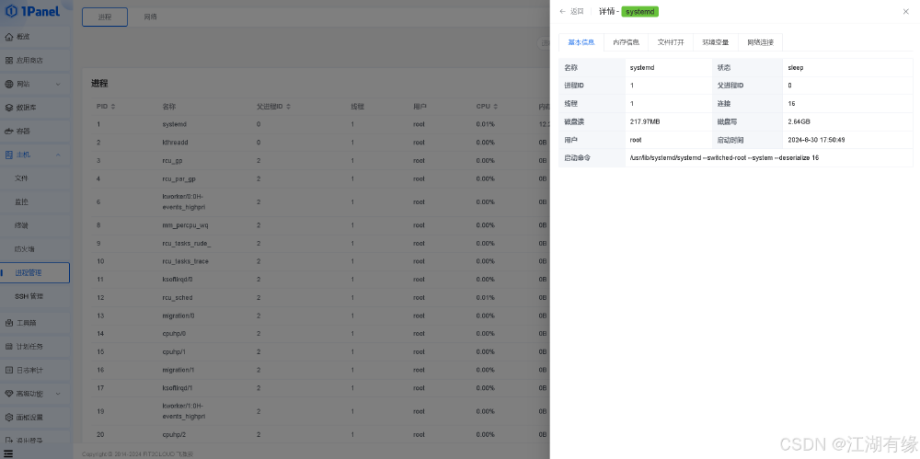Viewport: 920px width, 459px height.
Task: Select the 基本信息 tab in details
Action: [x=581, y=42]
